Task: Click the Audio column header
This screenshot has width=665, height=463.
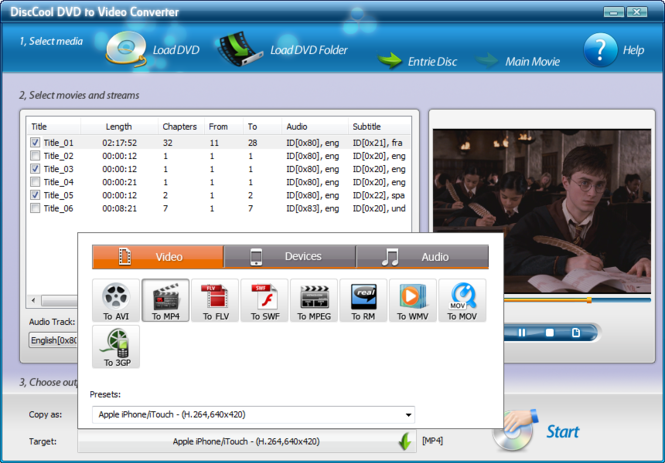Action: (315, 126)
